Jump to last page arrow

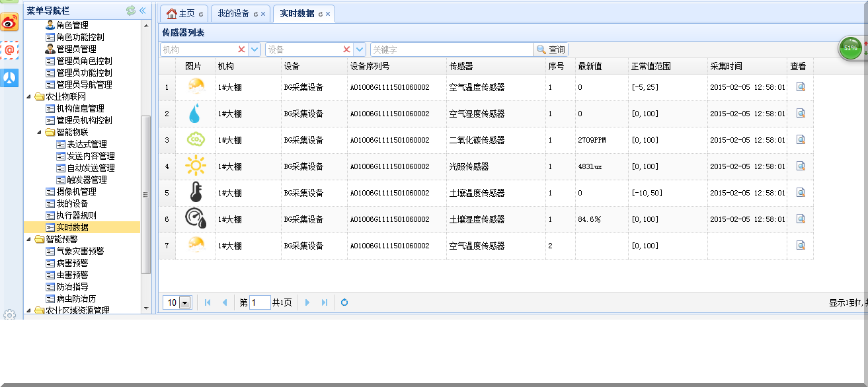pyautogui.click(x=324, y=302)
